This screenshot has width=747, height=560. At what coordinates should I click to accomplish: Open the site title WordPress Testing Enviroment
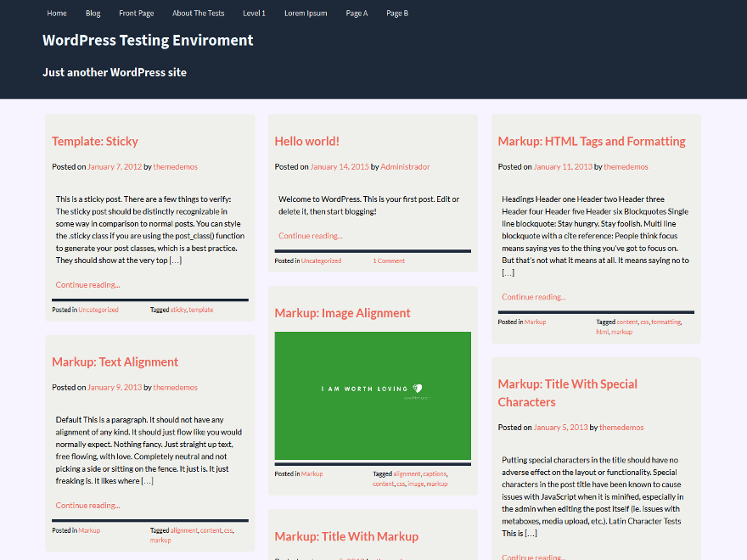pos(148,40)
